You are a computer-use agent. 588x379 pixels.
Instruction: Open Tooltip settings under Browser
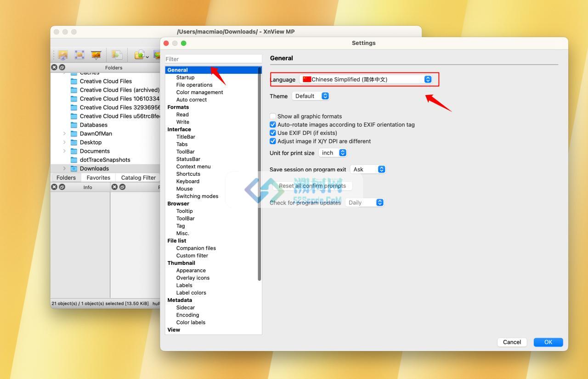pyautogui.click(x=185, y=211)
